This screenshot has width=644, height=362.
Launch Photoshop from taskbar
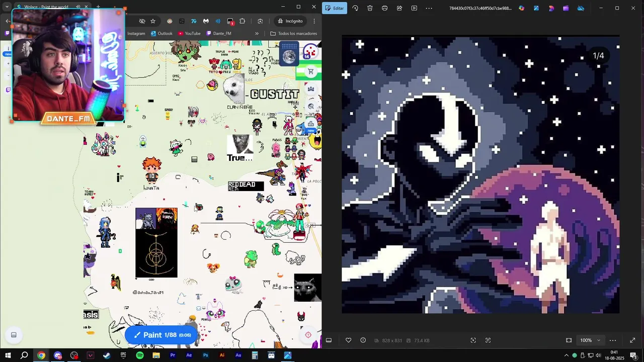(x=205, y=355)
